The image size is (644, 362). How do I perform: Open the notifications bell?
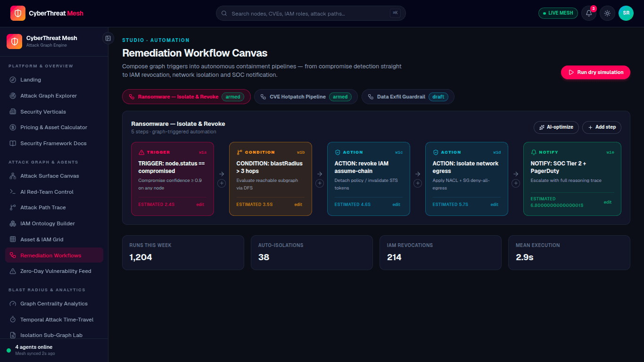coord(589,13)
